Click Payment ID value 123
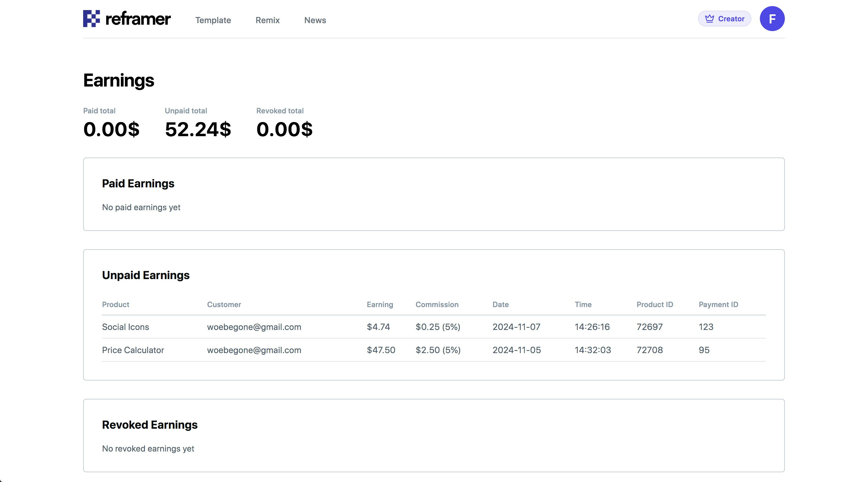Image resolution: width=868 pixels, height=482 pixels. tap(706, 327)
